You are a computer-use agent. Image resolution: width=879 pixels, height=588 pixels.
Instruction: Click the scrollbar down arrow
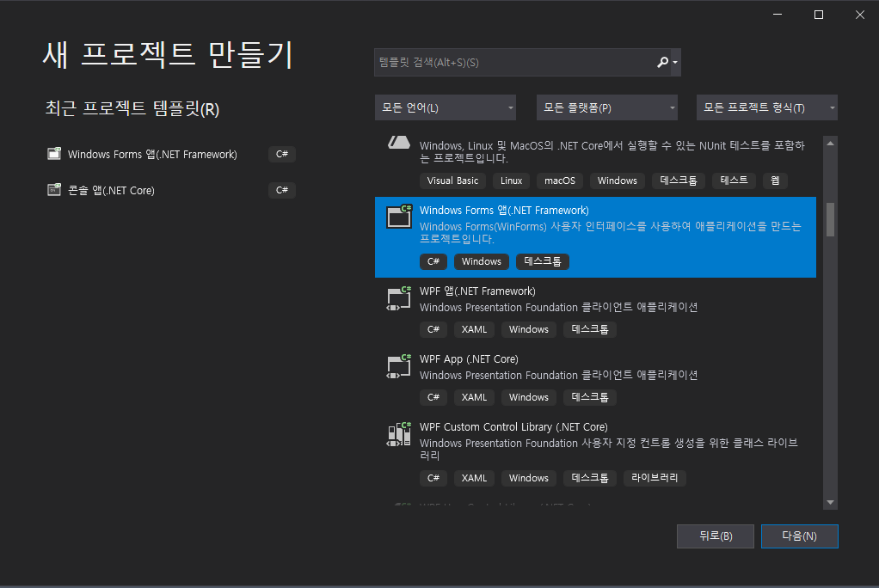point(830,502)
